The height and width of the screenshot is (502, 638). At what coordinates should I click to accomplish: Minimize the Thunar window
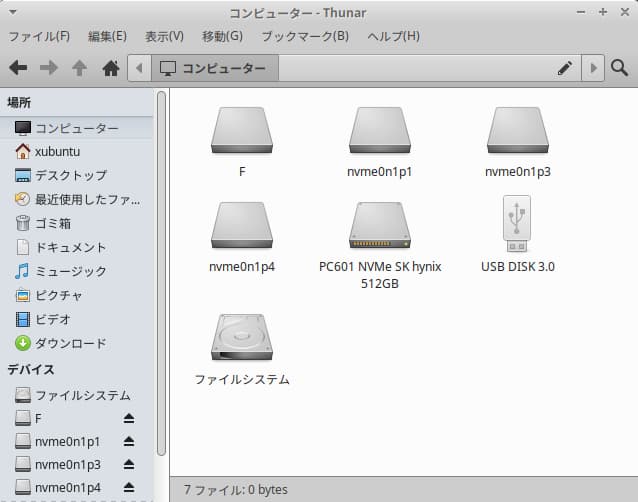pyautogui.click(x=581, y=12)
